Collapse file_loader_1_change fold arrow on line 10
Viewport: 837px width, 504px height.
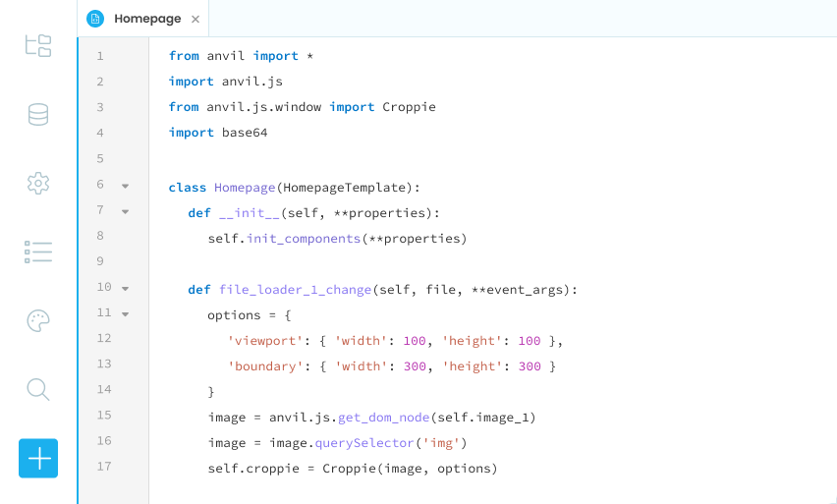click(x=125, y=288)
